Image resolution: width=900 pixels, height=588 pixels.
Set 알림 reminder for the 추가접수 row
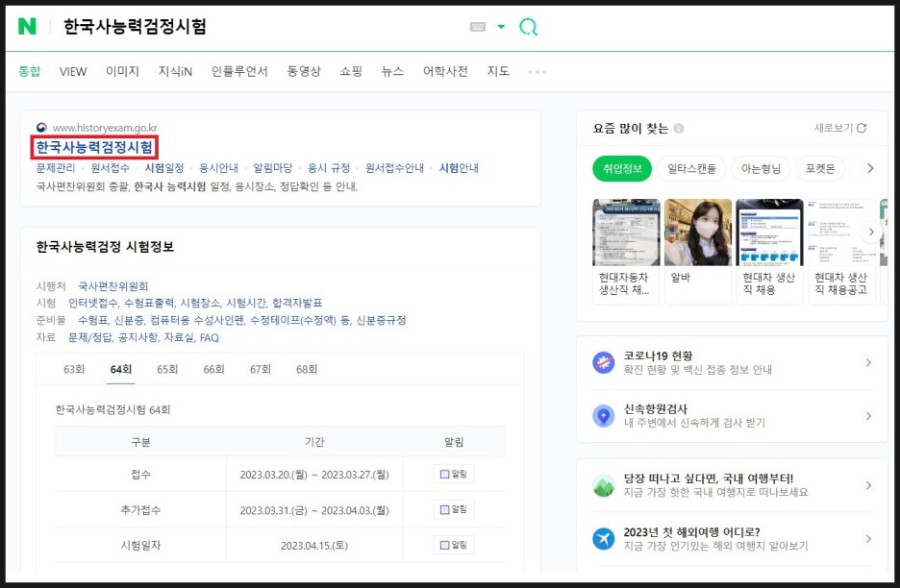(x=454, y=509)
